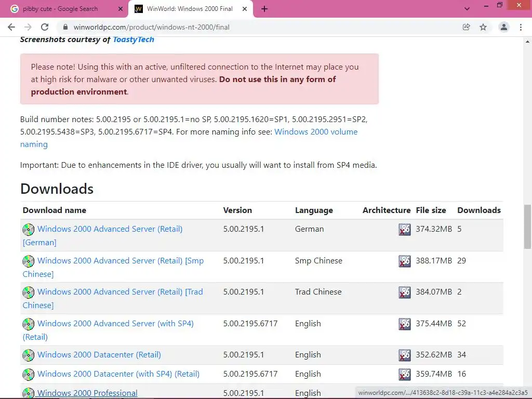The height and width of the screenshot is (399, 532).
Task: Click the Trad Chinese language cell
Action: point(318,292)
